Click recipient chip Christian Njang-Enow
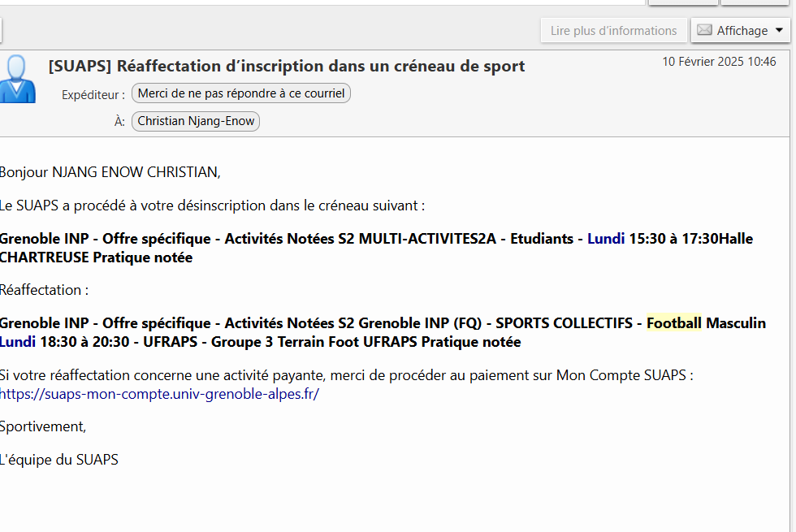Viewport: 796px width, 532px height. point(196,121)
